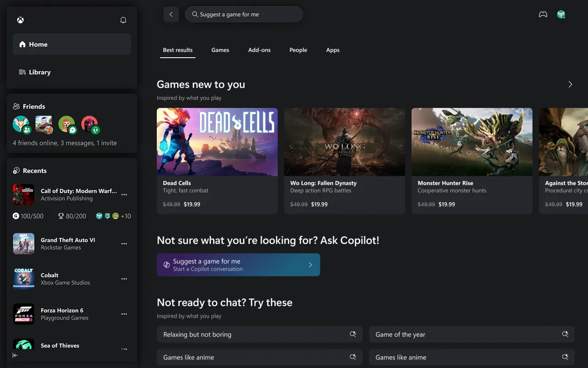The image size is (588, 368).
Task: Switch to the People tab
Action: [298, 50]
